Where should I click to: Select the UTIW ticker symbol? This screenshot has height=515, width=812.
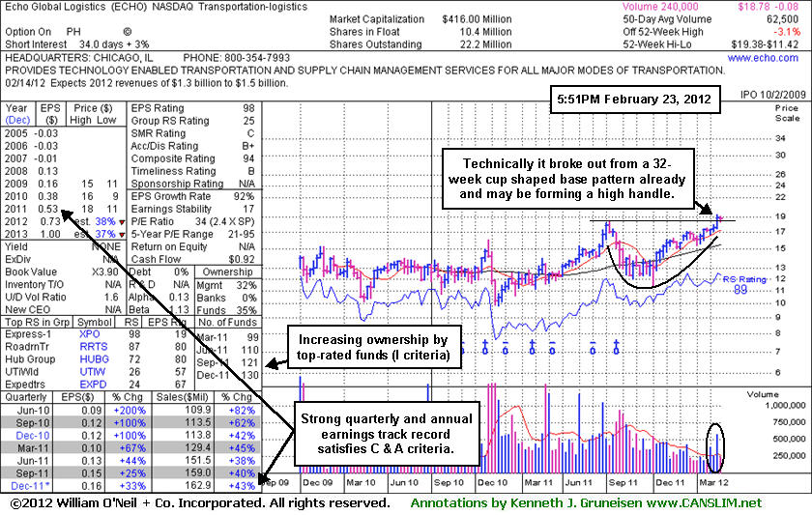pyautogui.click(x=93, y=372)
